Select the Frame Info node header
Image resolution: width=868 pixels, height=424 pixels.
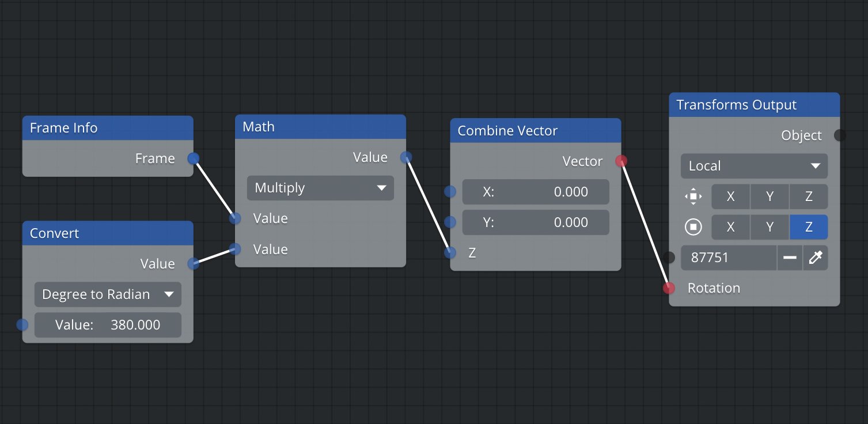(x=108, y=128)
